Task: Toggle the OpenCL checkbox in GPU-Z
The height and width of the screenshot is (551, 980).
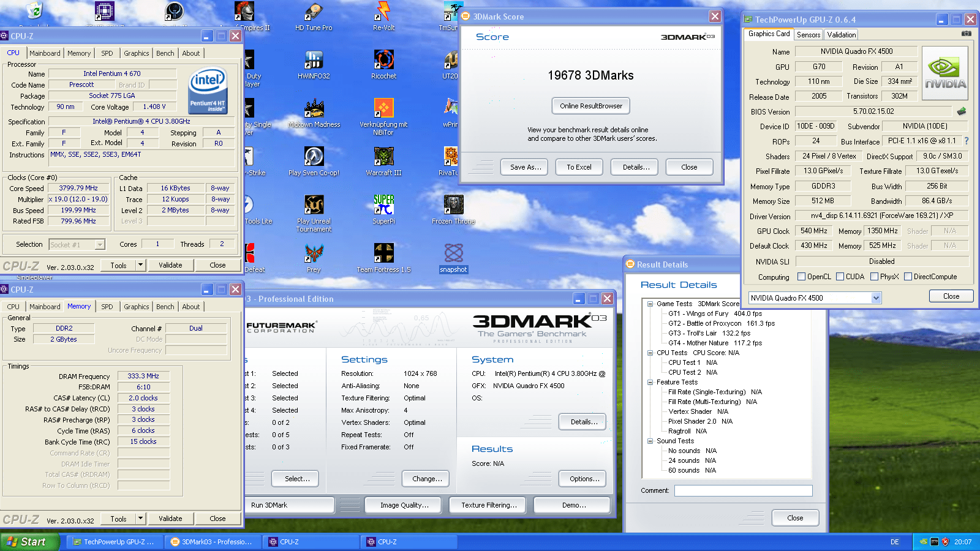Action: [x=801, y=277]
